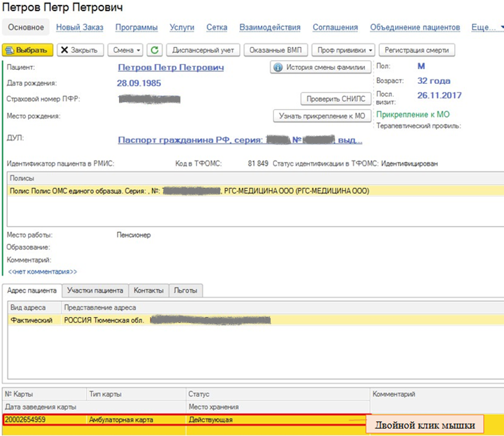Open the Диспансерный учет section
This screenshot has width=504, height=436.
[x=203, y=50]
